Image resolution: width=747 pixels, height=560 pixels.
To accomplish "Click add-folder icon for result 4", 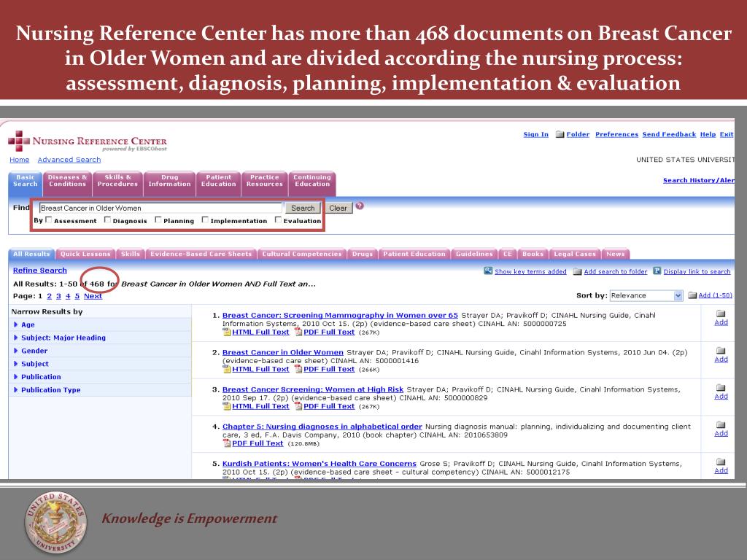I will click(721, 425).
